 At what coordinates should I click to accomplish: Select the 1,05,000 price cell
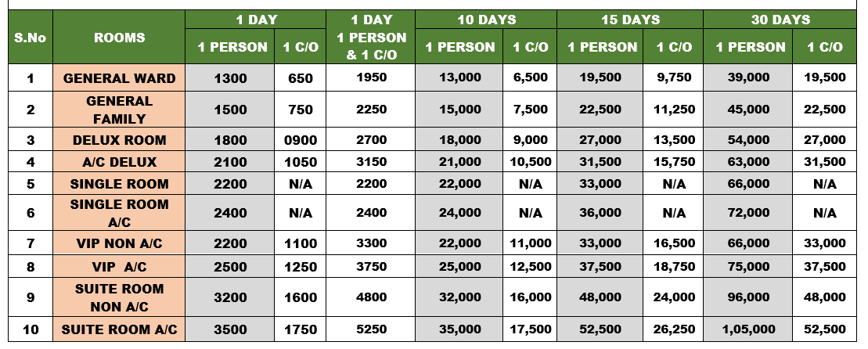point(748,329)
